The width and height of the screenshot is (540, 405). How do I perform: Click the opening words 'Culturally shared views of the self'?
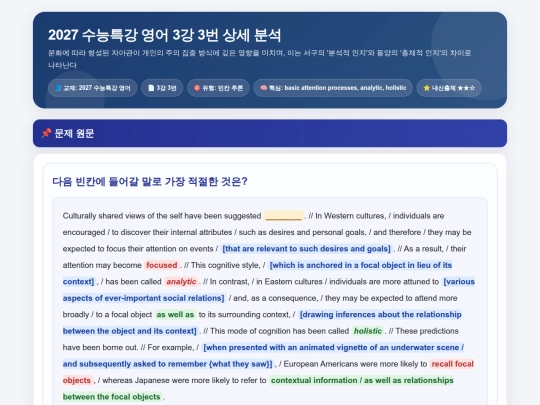coord(122,216)
